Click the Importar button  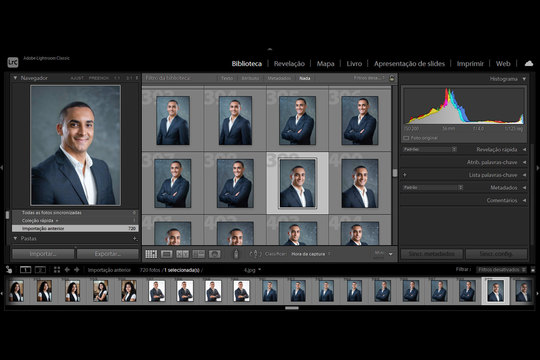point(43,254)
